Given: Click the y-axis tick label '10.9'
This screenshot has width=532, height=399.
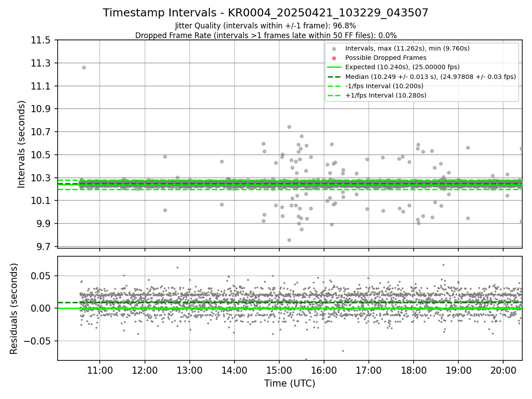Looking at the screenshot, I should click(x=41, y=109).
